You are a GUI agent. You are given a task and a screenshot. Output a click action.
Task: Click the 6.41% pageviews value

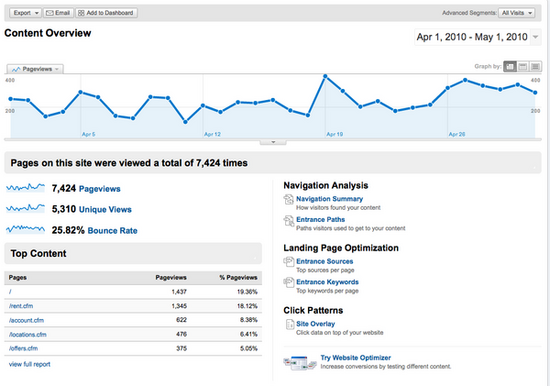point(248,334)
